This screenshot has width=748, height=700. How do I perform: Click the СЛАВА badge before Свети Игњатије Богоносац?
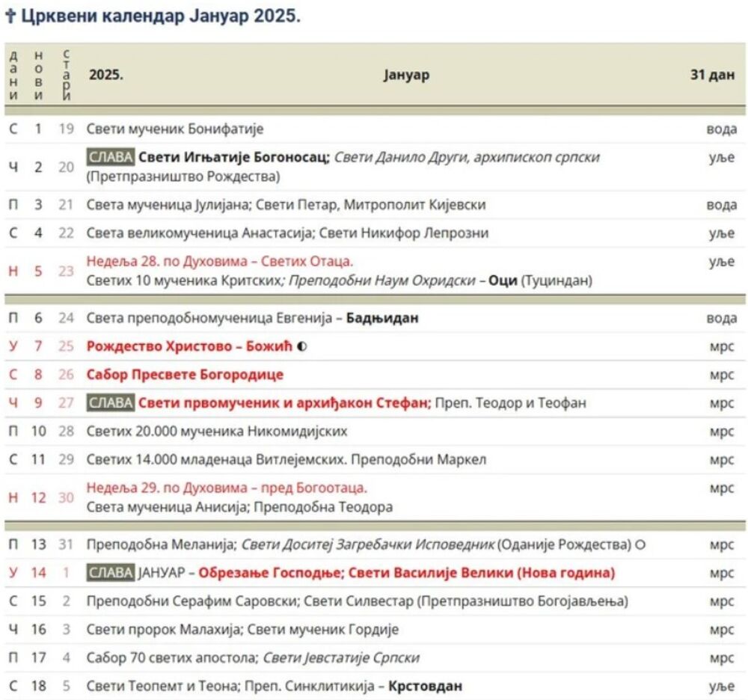pyautogui.click(x=110, y=158)
